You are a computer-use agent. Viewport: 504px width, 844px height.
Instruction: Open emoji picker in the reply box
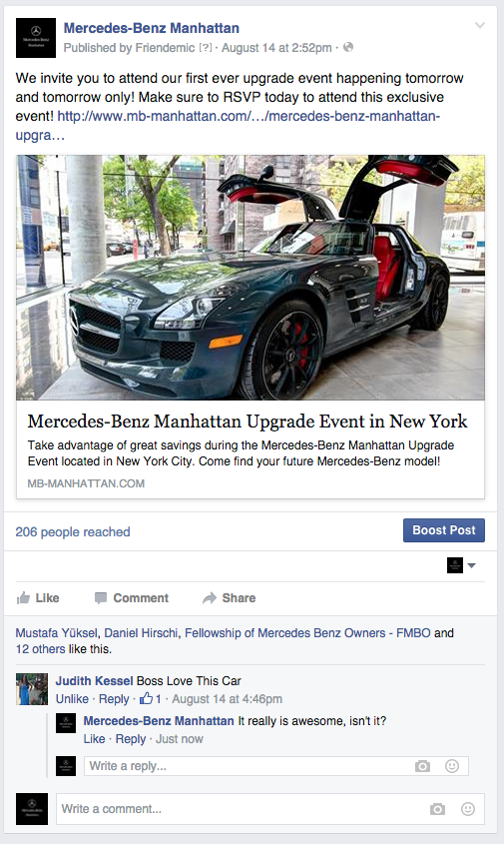(452, 766)
